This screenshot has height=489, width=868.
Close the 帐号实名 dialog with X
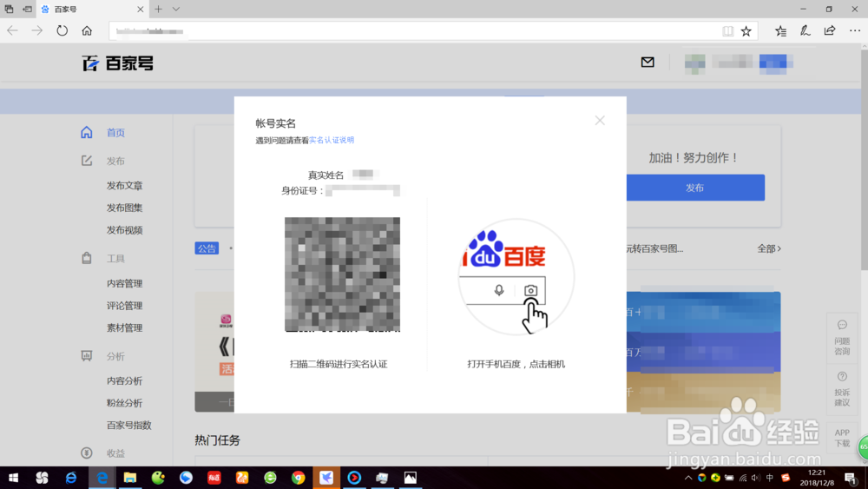(600, 120)
